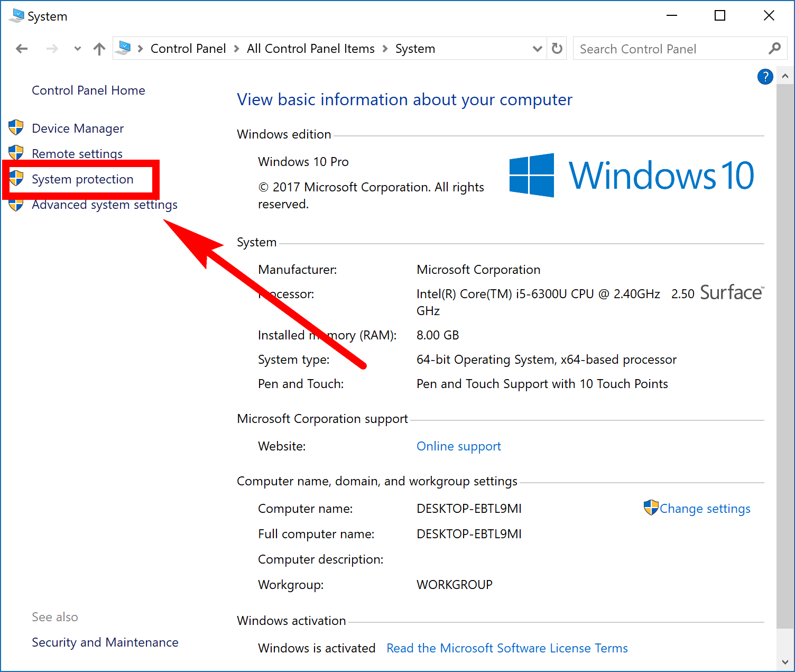
Task: Expand the address bar history dropdown
Action: click(x=538, y=48)
